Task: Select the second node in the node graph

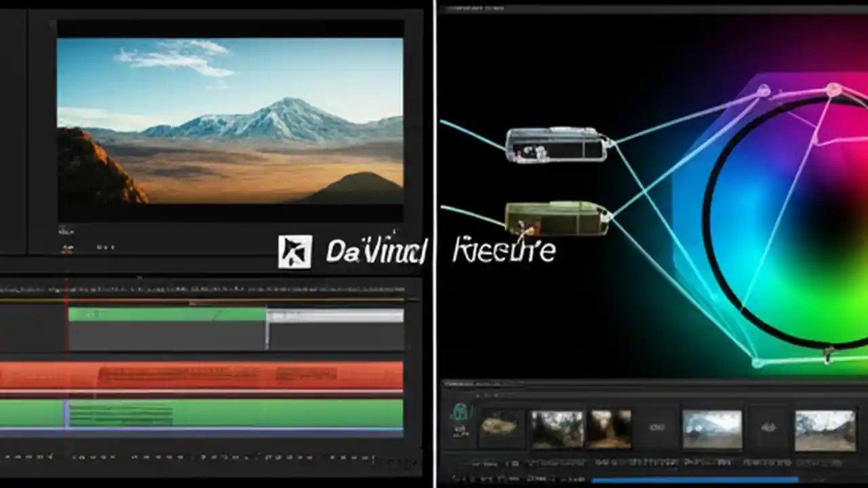Action: (x=556, y=218)
